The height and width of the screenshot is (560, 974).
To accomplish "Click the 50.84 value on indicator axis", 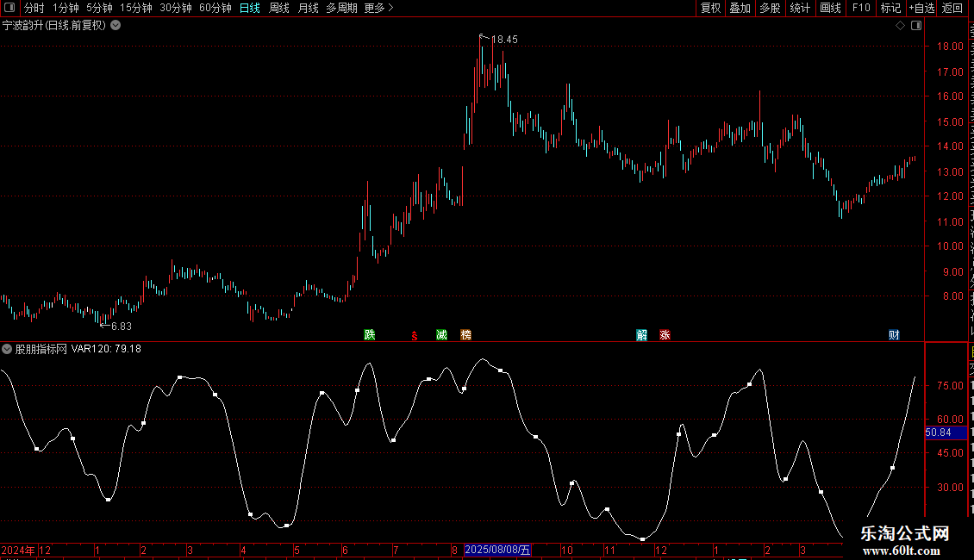I will click(938, 432).
